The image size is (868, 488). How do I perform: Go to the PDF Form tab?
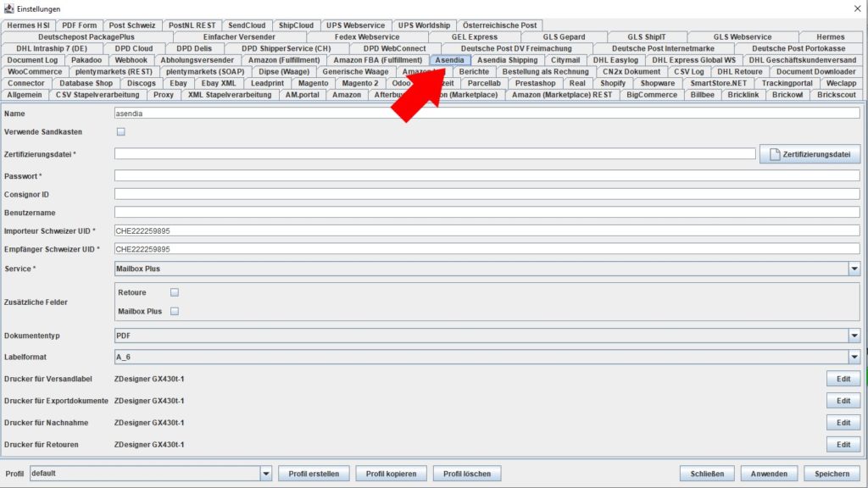tap(79, 25)
